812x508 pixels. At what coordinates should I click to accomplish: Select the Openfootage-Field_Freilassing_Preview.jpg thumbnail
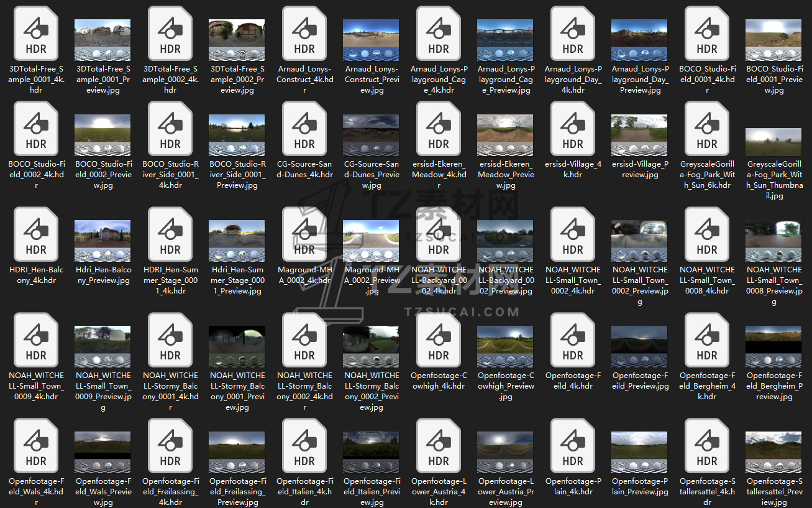coord(237,453)
